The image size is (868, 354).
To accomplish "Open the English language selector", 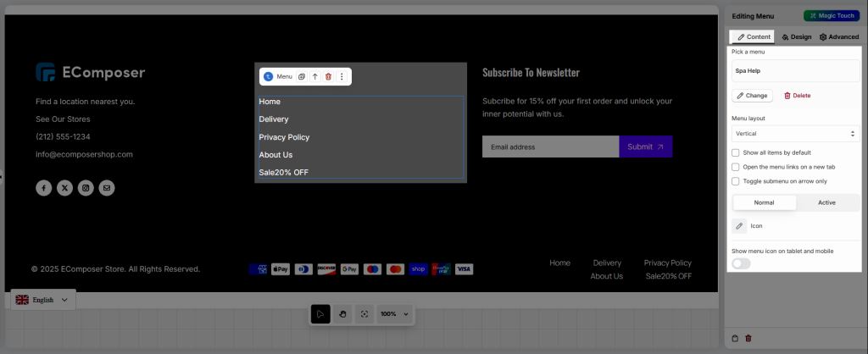I will coord(43,300).
